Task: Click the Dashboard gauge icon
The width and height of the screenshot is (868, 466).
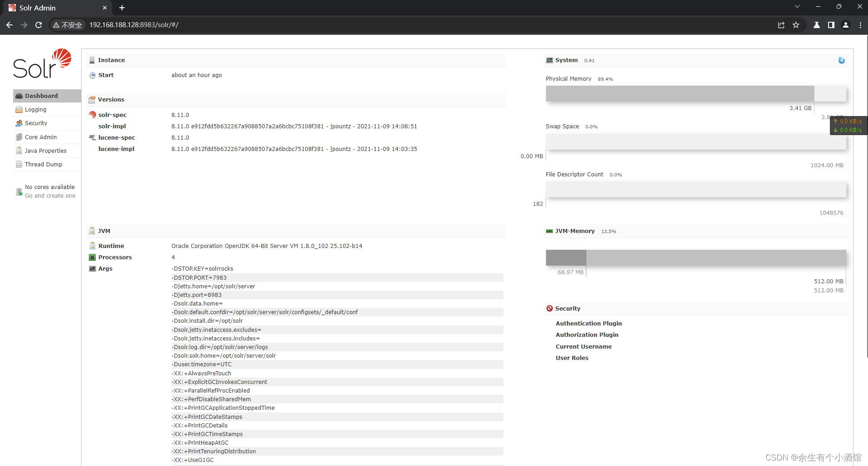Action: 19,96
